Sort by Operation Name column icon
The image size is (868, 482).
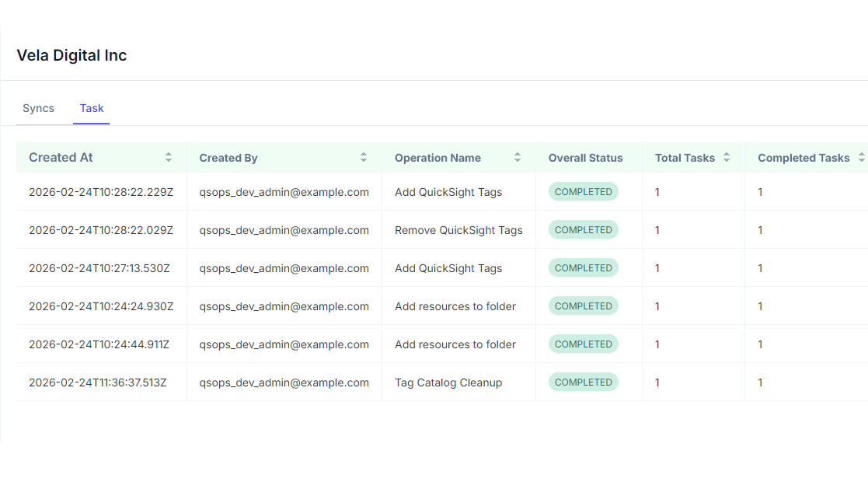point(518,157)
